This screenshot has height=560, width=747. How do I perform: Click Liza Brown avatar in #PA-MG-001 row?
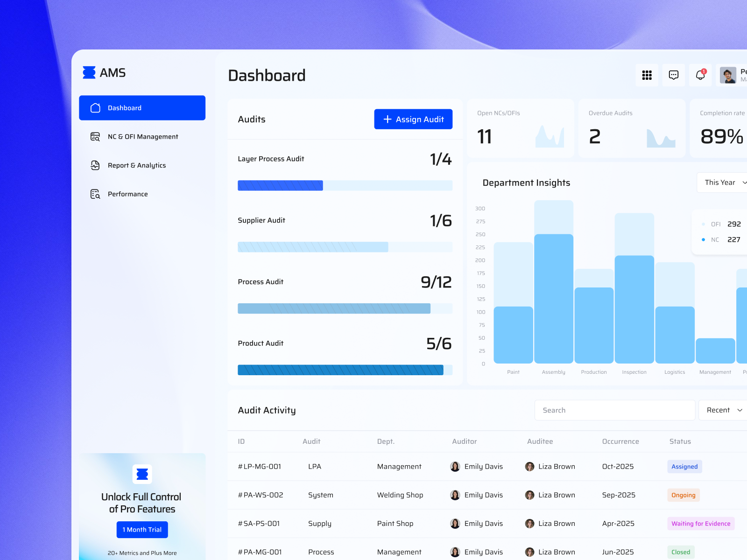(529, 552)
